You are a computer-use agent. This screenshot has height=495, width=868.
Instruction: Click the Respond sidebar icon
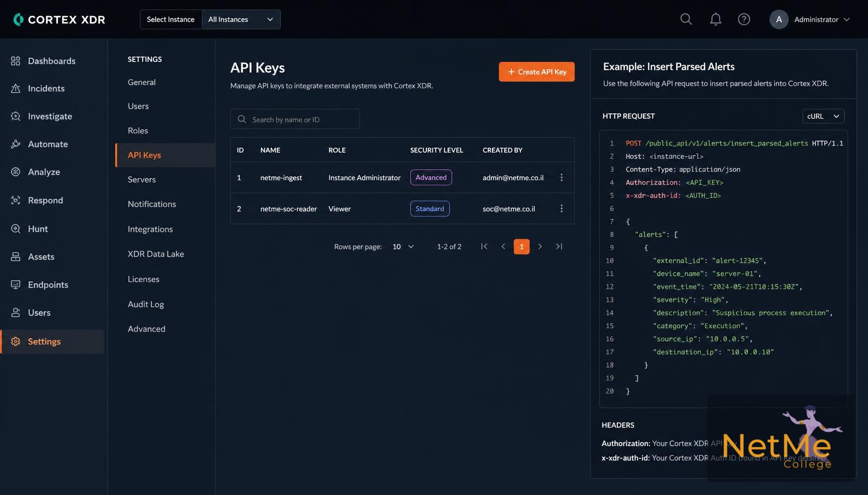[16, 200]
